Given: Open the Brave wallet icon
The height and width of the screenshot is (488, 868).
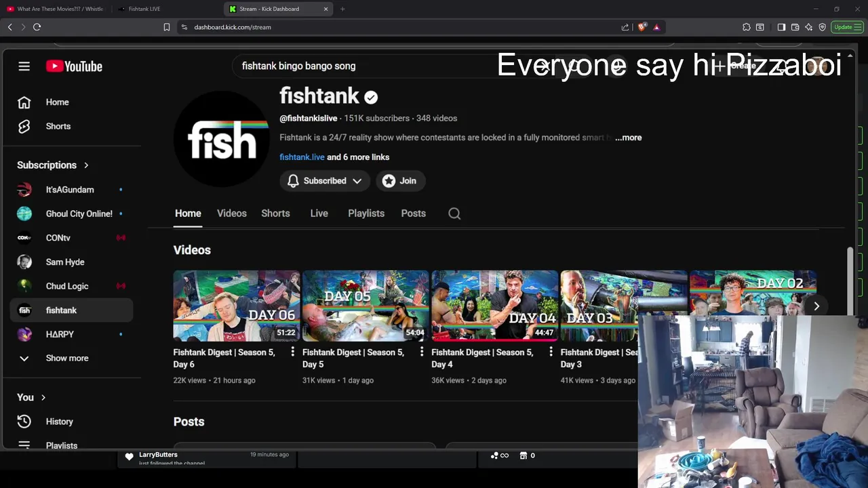Looking at the screenshot, I should click(x=795, y=27).
